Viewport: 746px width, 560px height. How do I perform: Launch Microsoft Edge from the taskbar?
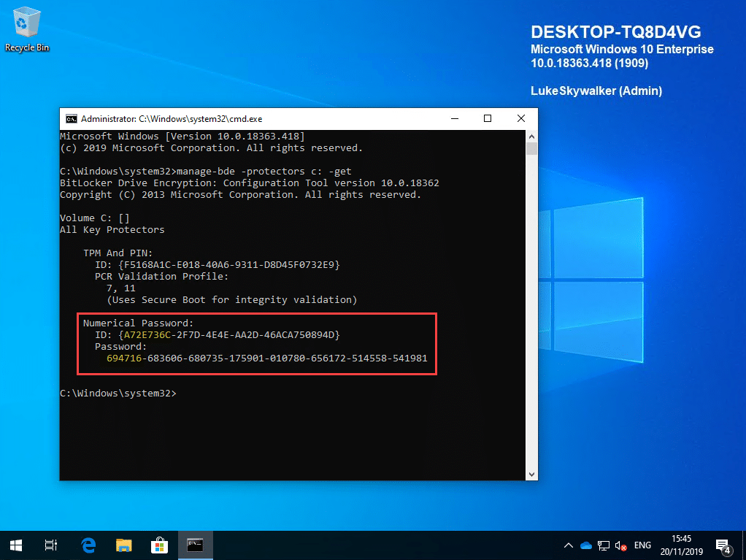coord(88,545)
